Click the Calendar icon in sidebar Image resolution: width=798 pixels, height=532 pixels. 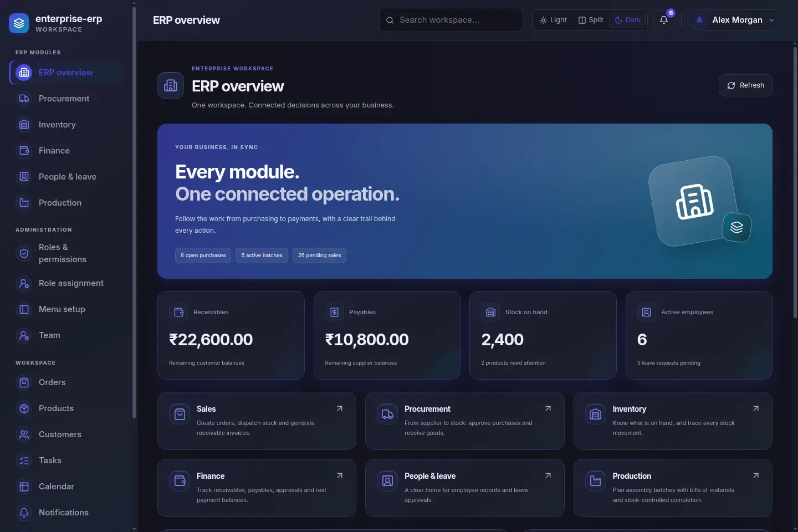[24, 487]
